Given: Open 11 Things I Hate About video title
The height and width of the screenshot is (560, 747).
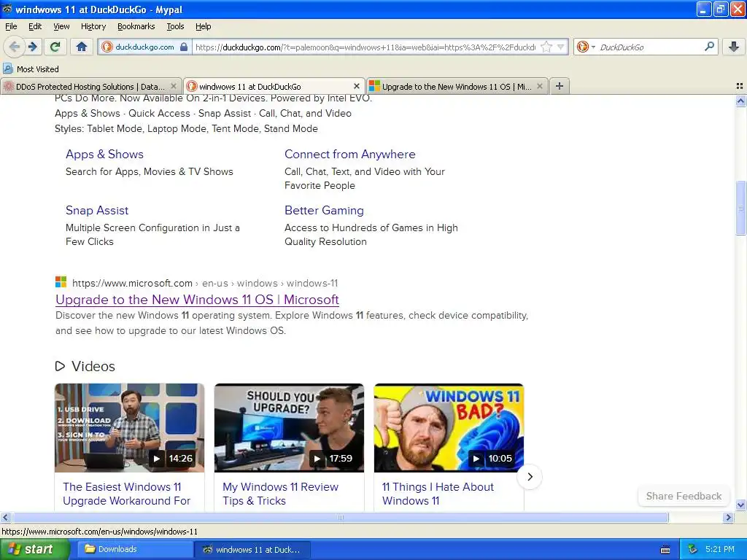Looking at the screenshot, I should 438,494.
